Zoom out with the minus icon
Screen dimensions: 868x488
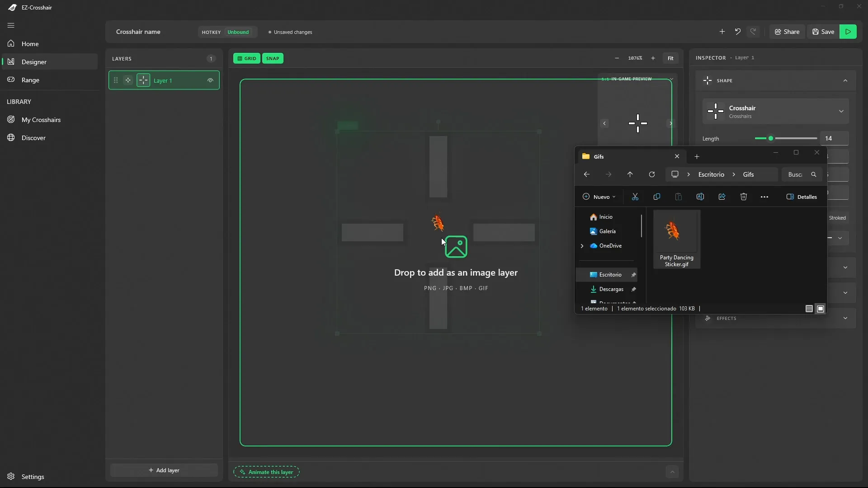(617, 58)
